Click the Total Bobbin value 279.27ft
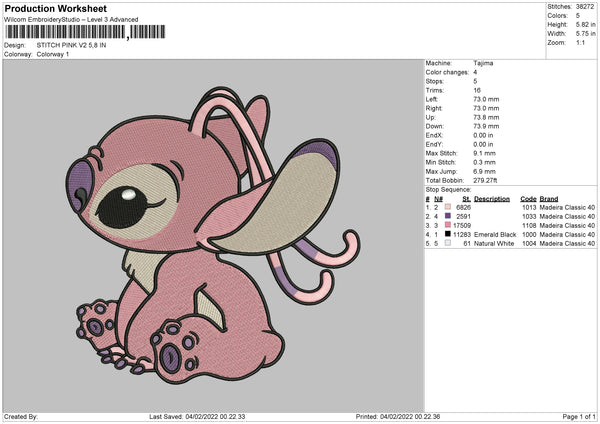 click(x=485, y=180)
